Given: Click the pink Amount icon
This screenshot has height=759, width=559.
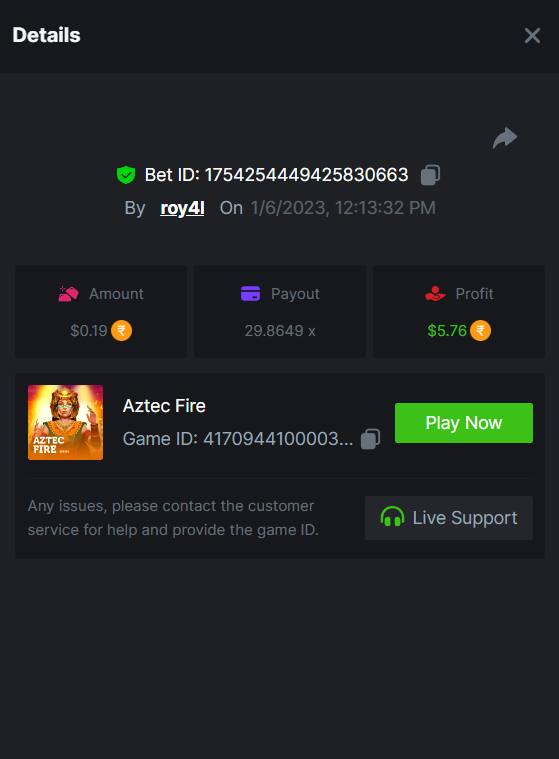Looking at the screenshot, I should 68,293.
